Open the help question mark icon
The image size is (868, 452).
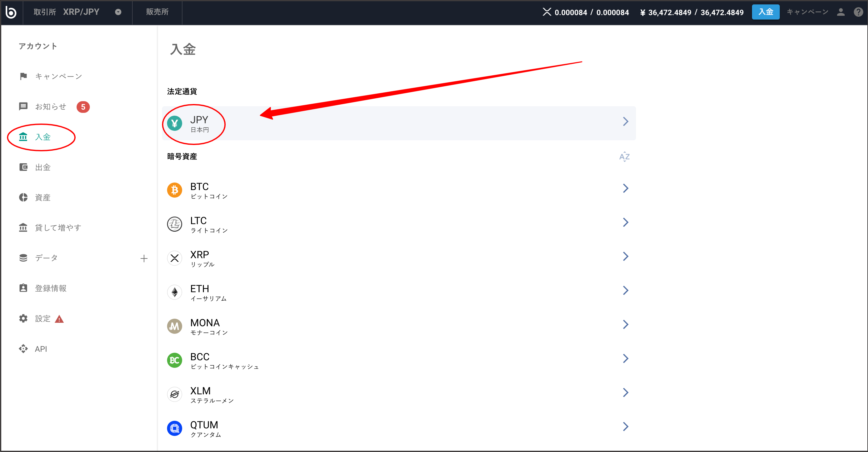click(x=858, y=12)
